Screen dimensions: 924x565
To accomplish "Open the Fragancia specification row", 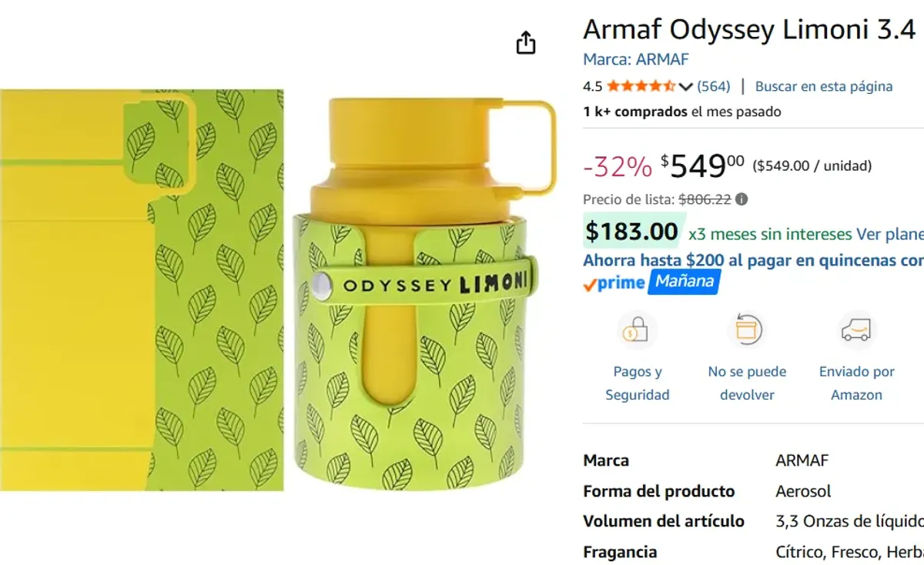I will tap(621, 552).
